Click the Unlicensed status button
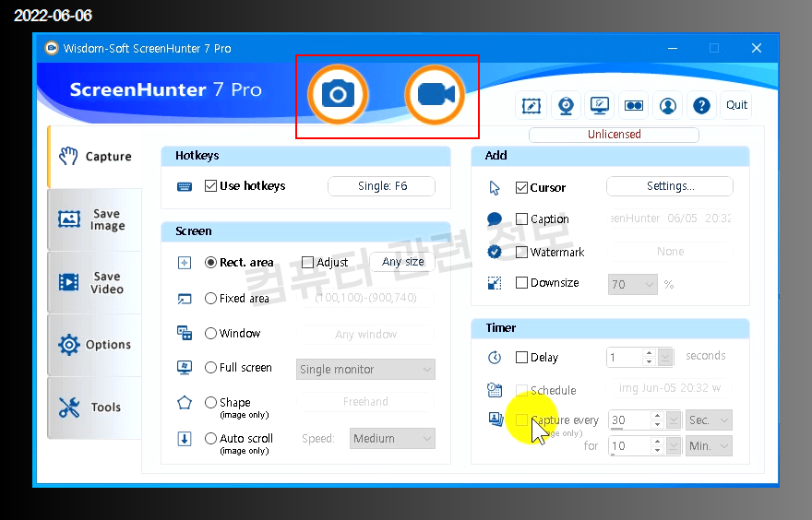This screenshot has height=520, width=812. coord(615,135)
